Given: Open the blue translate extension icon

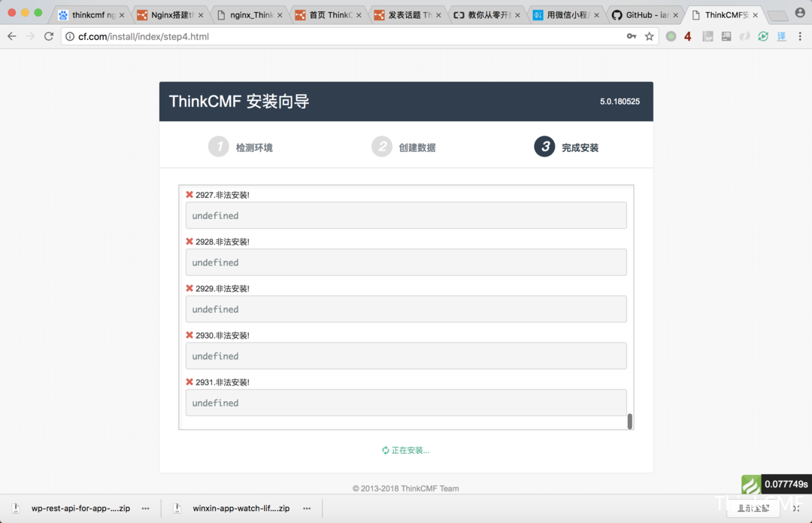Looking at the screenshot, I should 781,36.
